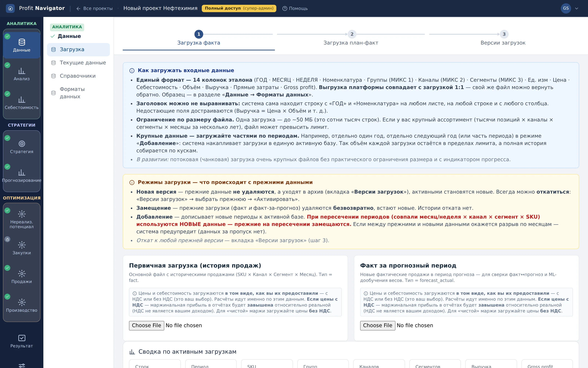Select Загрузка in the data submenu
Viewport: 588px width, 368px height.
coord(78,49)
